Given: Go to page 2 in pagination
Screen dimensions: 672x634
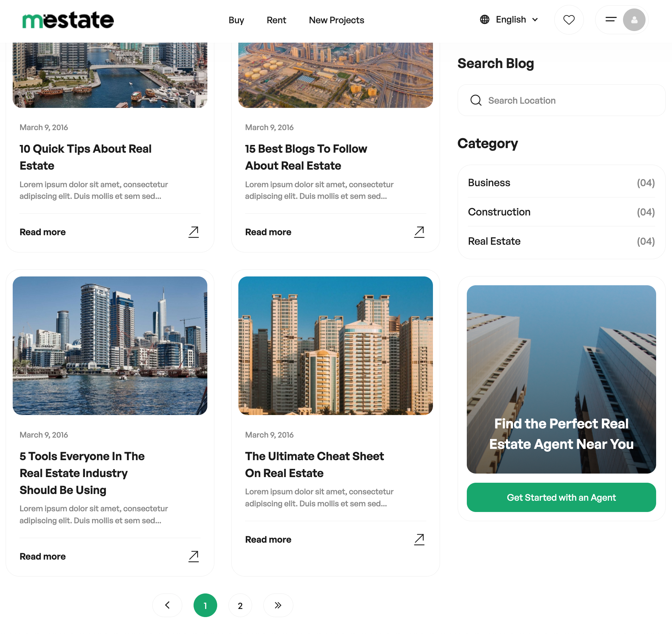Looking at the screenshot, I should (x=240, y=605).
